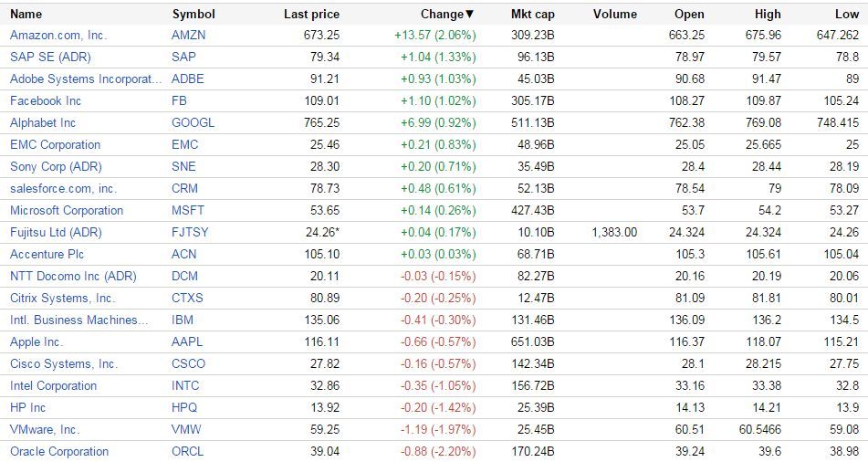Open the Apple Inc. link

point(37,341)
